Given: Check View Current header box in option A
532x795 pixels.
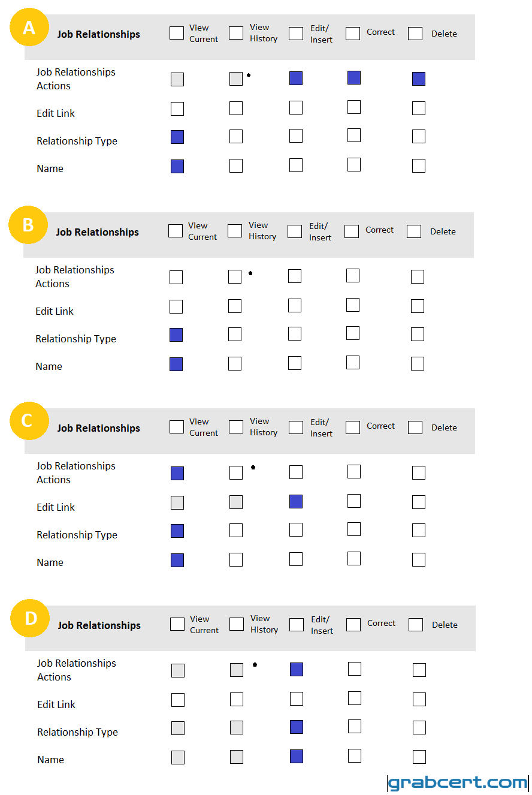Looking at the screenshot, I should (177, 33).
